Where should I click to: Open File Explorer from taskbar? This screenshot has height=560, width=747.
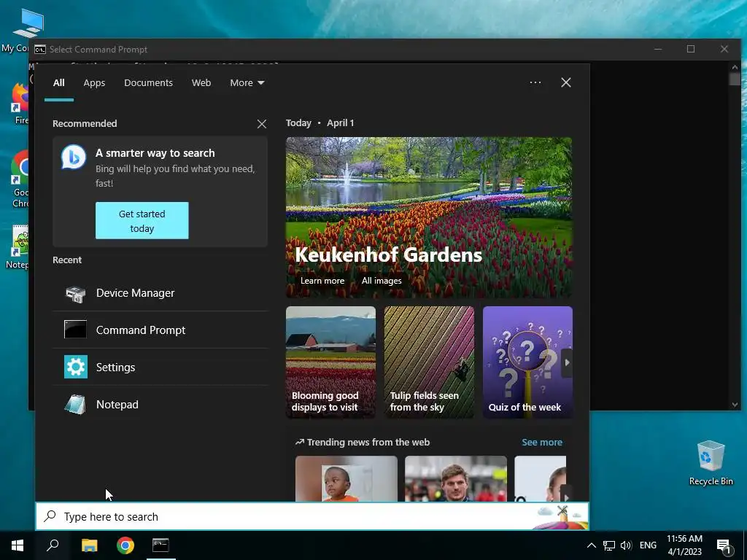pyautogui.click(x=89, y=545)
